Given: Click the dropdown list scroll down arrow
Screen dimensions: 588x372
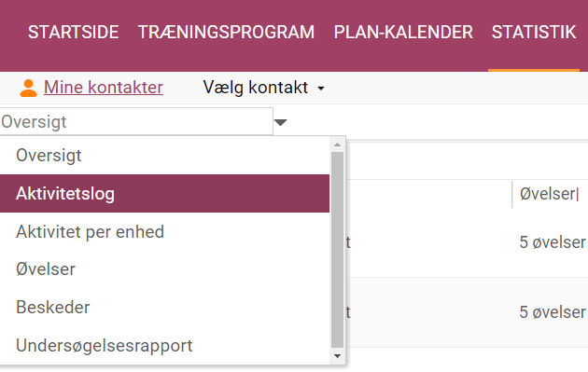Looking at the screenshot, I should click(x=337, y=356).
